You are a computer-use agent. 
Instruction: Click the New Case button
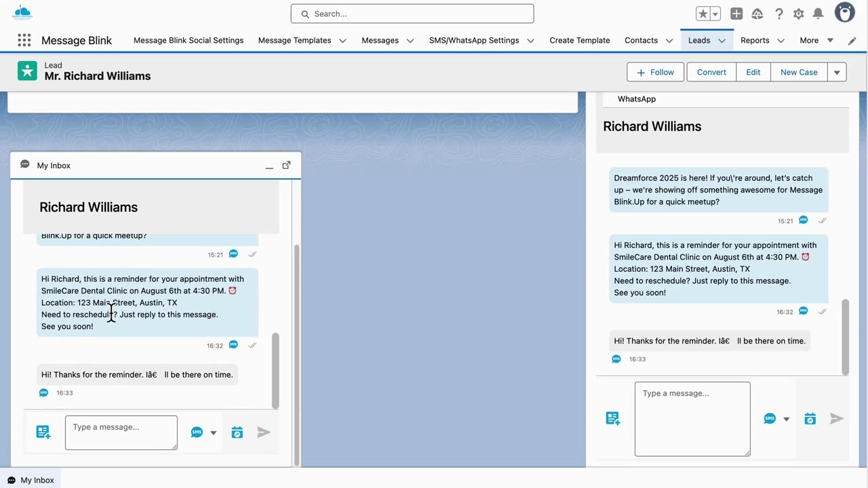[799, 72]
